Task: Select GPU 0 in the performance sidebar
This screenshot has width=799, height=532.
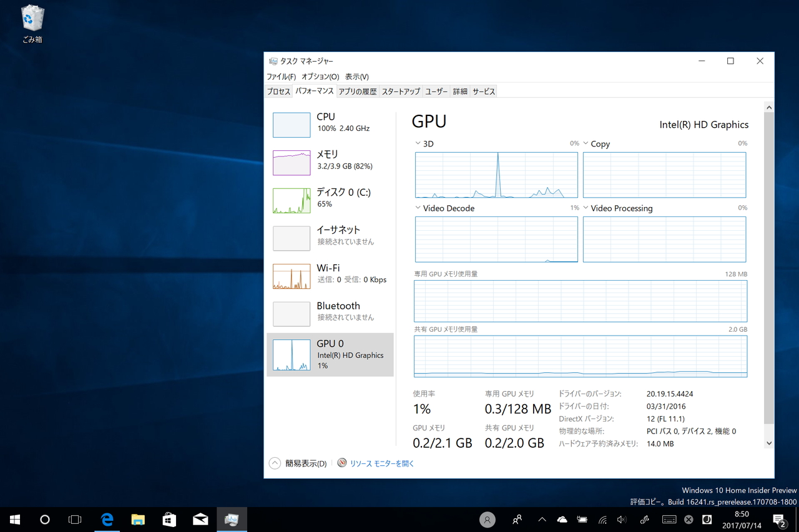Action: point(330,354)
